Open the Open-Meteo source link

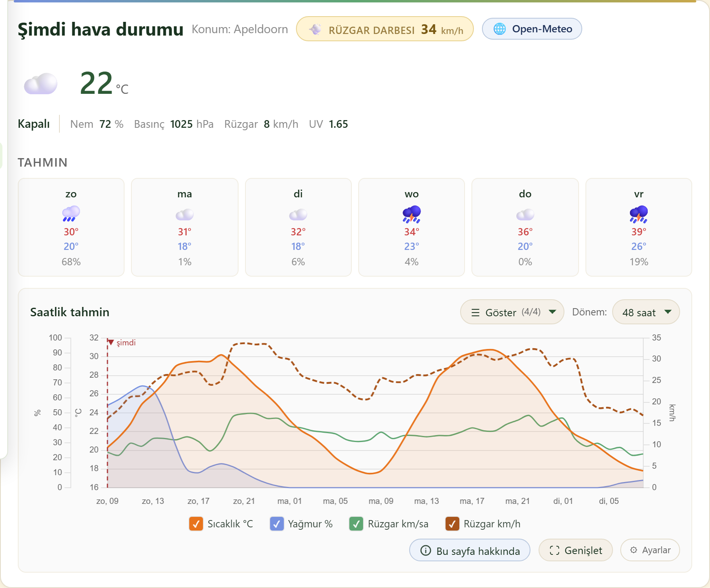tap(532, 29)
